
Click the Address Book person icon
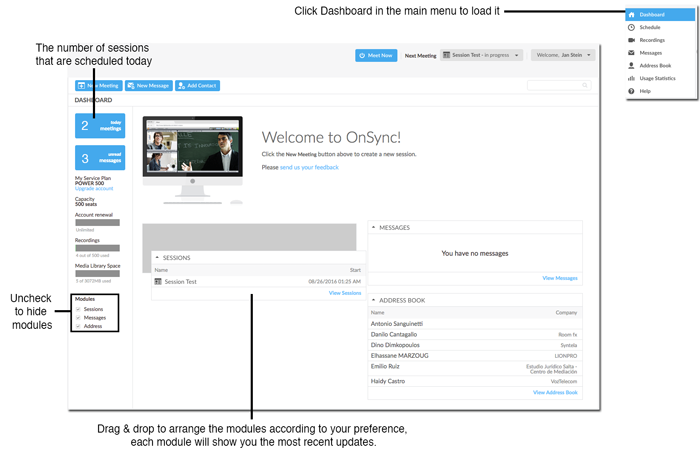pos(631,66)
